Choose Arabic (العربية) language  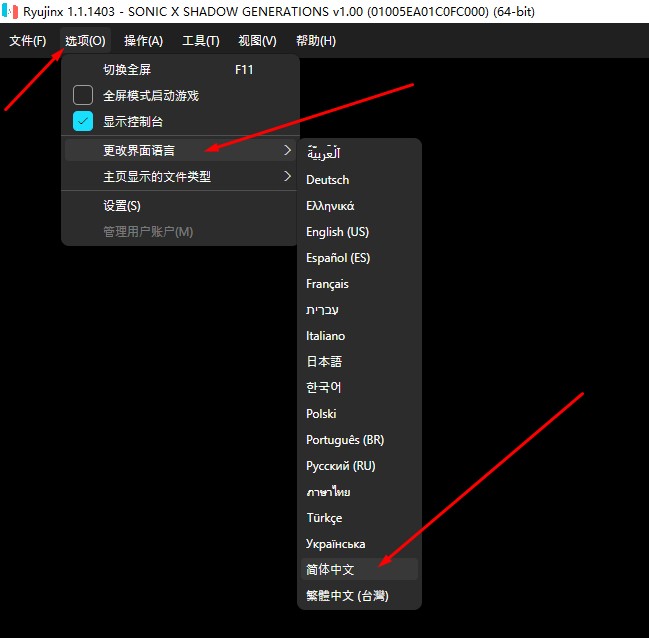359,154
